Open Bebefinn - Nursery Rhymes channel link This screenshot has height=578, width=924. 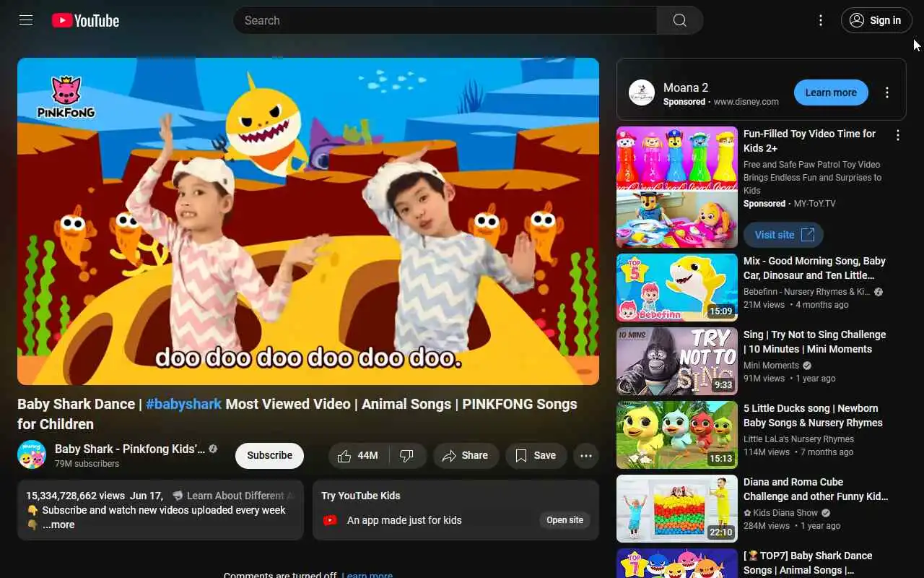[x=806, y=292]
